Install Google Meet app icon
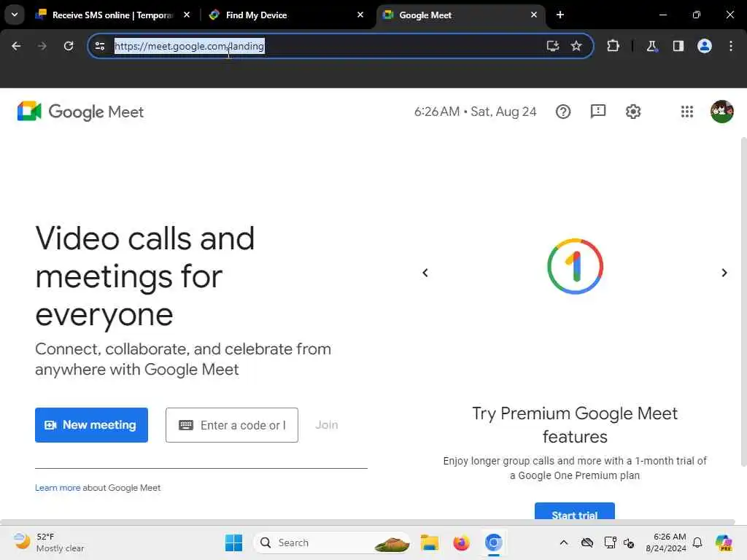747x560 pixels. [x=553, y=46]
